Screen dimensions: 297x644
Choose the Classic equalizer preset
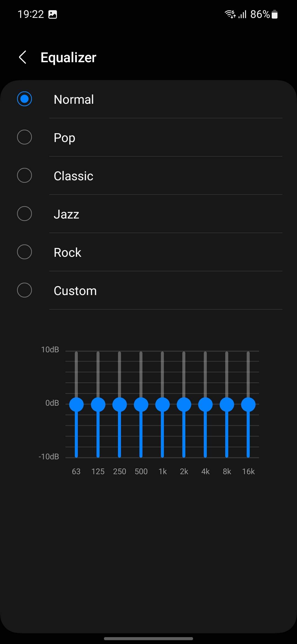pos(24,176)
